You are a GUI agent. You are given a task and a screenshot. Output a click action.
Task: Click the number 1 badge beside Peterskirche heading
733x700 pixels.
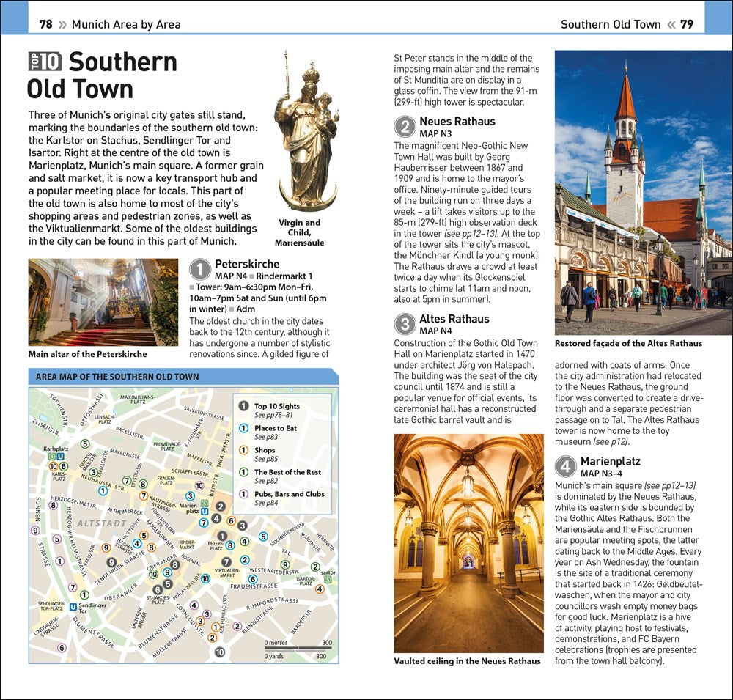tap(200, 269)
